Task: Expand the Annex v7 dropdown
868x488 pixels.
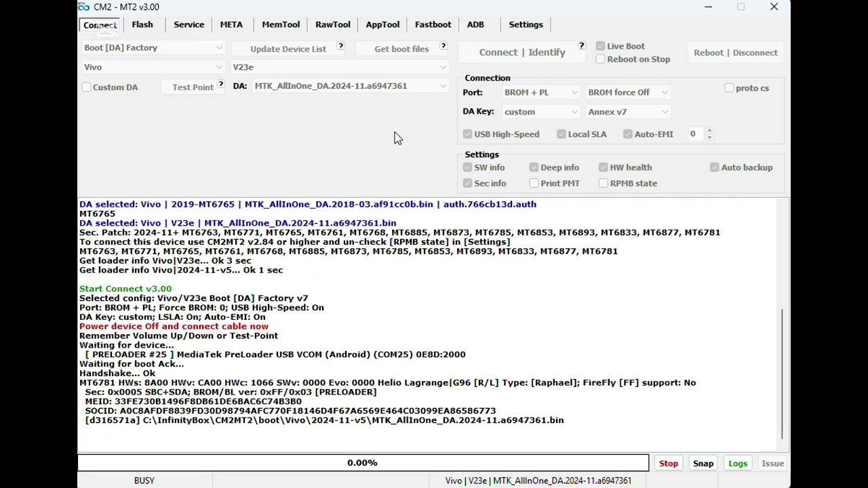Action: coord(628,112)
